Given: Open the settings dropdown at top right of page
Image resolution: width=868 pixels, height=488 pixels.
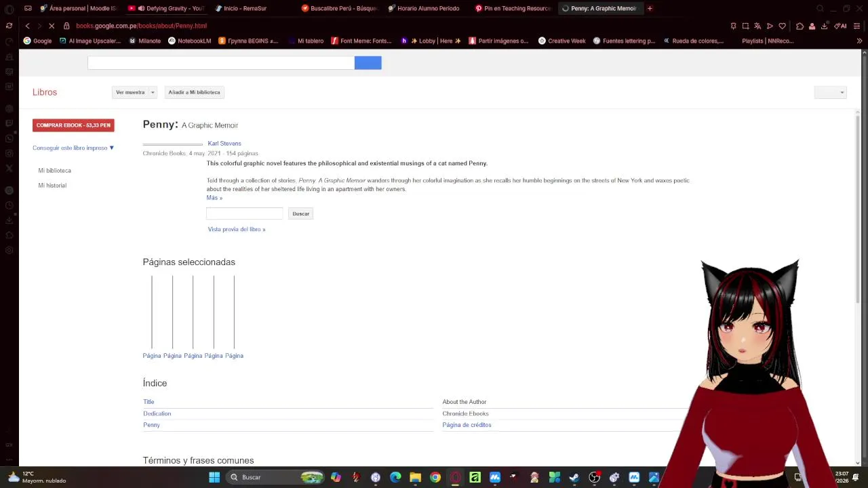Looking at the screenshot, I should click(831, 93).
